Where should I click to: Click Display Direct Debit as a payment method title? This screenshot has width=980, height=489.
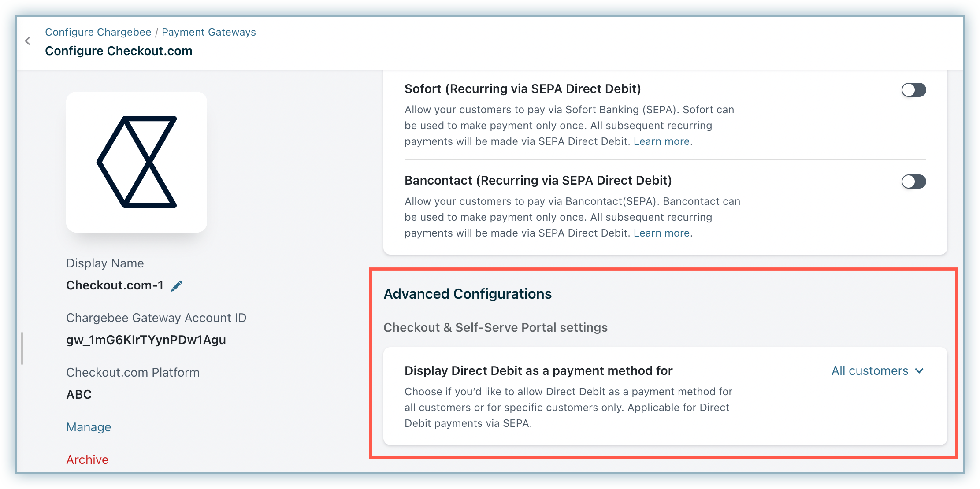(538, 371)
